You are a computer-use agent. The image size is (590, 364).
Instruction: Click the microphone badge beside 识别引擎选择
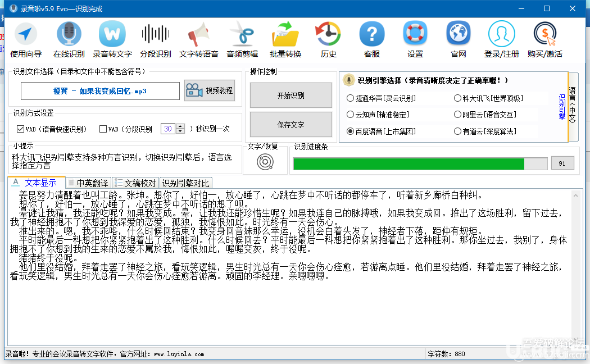pyautogui.click(x=349, y=80)
